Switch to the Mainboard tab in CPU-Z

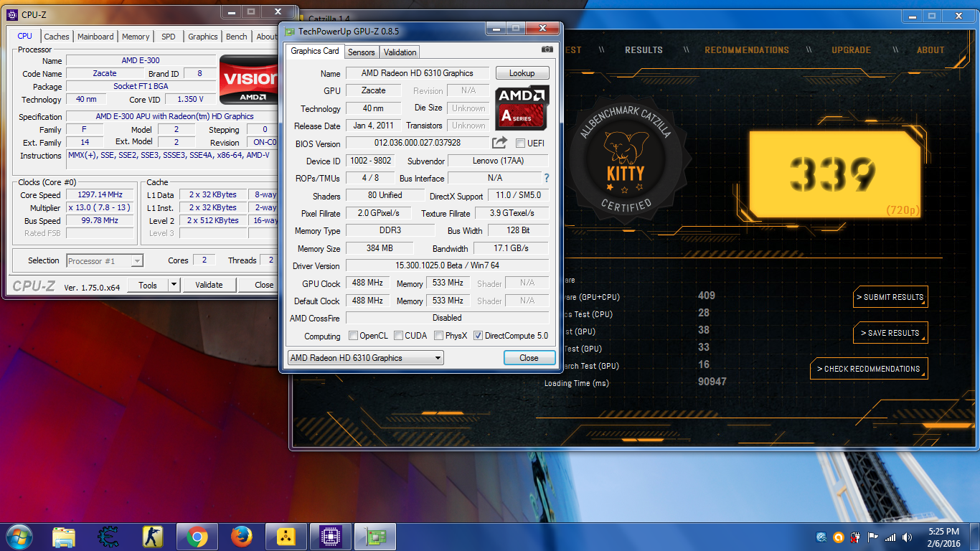click(x=95, y=37)
